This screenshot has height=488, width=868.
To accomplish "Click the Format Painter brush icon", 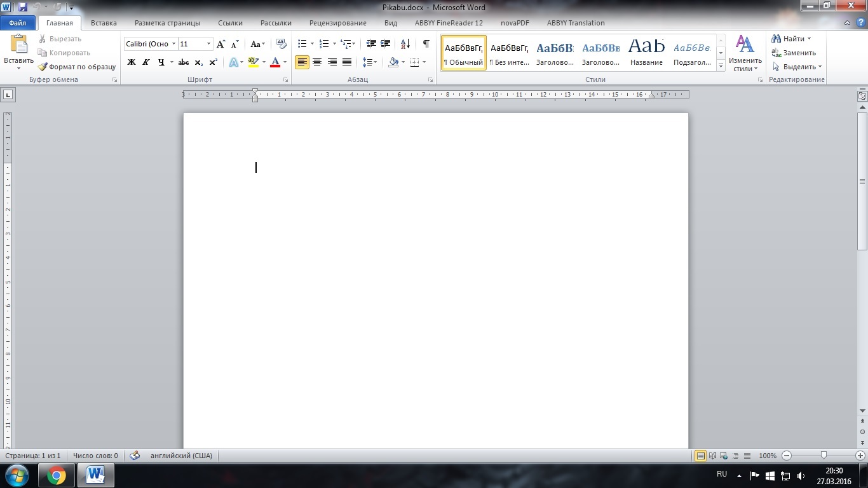I will click(43, 67).
